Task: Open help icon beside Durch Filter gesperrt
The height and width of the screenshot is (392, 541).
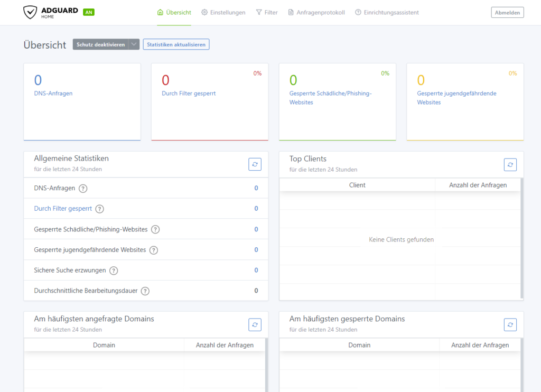Action: pyautogui.click(x=100, y=209)
